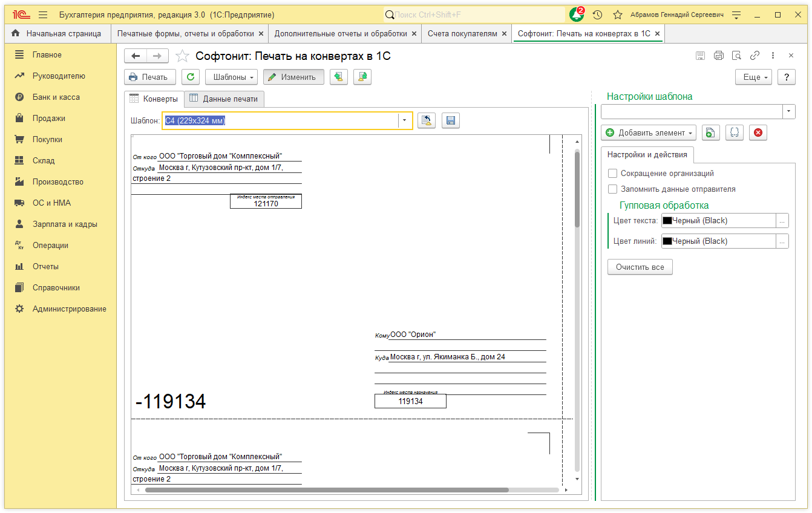812x513 pixels.
Task: Expand the Шаблон combo box dropdown arrow
Action: pyautogui.click(x=405, y=120)
